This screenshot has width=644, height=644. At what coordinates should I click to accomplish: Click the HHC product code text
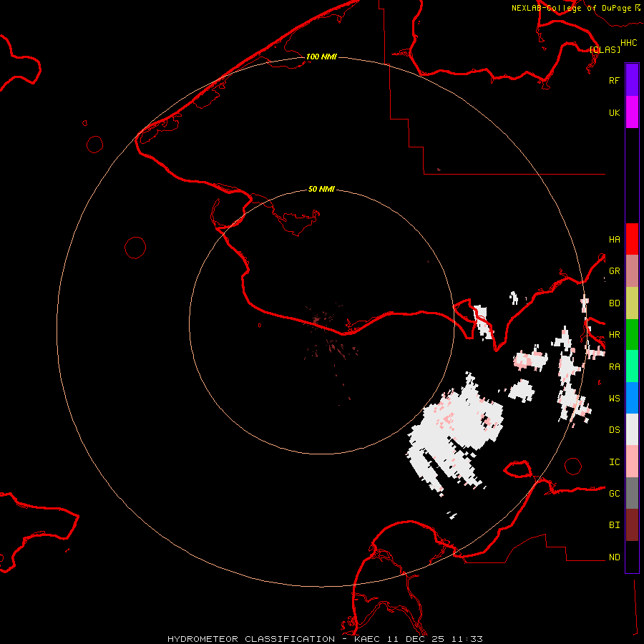click(x=628, y=43)
